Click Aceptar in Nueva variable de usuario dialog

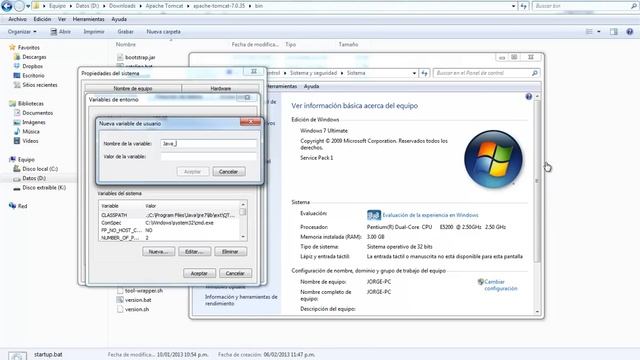(193, 172)
